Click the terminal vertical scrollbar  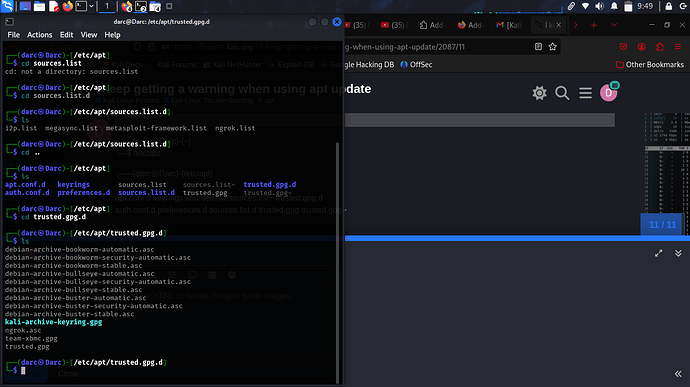tap(338, 262)
